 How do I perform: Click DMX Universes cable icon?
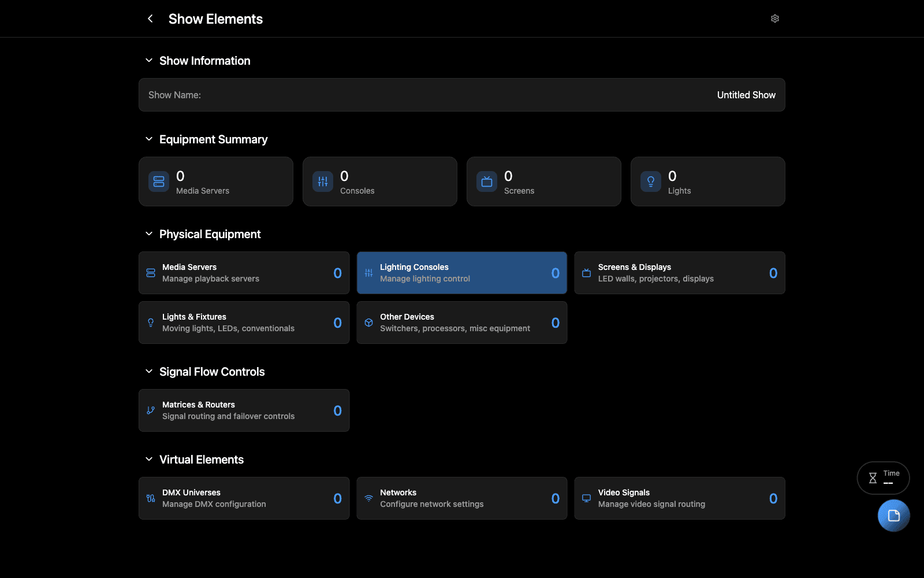click(x=151, y=498)
